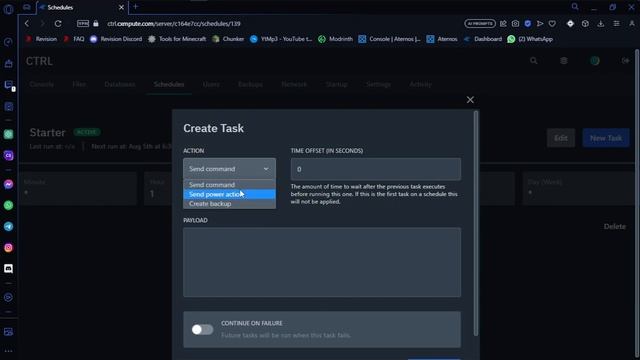The height and width of the screenshot is (360, 640).
Task: Switch to the Backups tab
Action: (x=250, y=84)
